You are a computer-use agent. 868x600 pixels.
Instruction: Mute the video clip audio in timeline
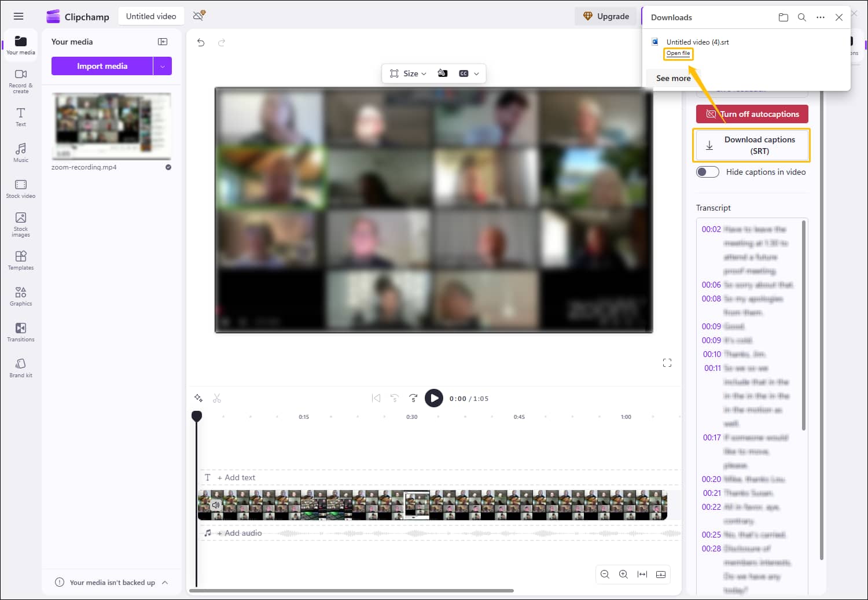tap(216, 505)
